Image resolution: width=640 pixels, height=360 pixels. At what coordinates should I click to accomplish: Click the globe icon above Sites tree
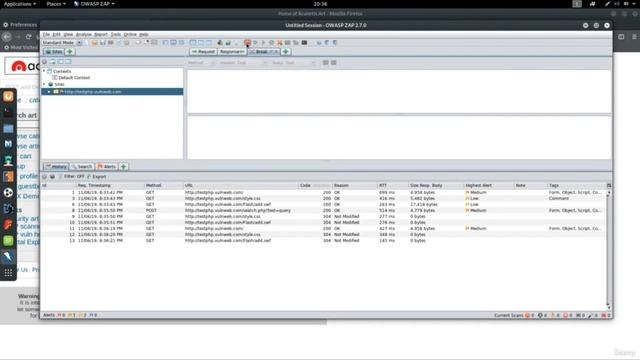44,62
